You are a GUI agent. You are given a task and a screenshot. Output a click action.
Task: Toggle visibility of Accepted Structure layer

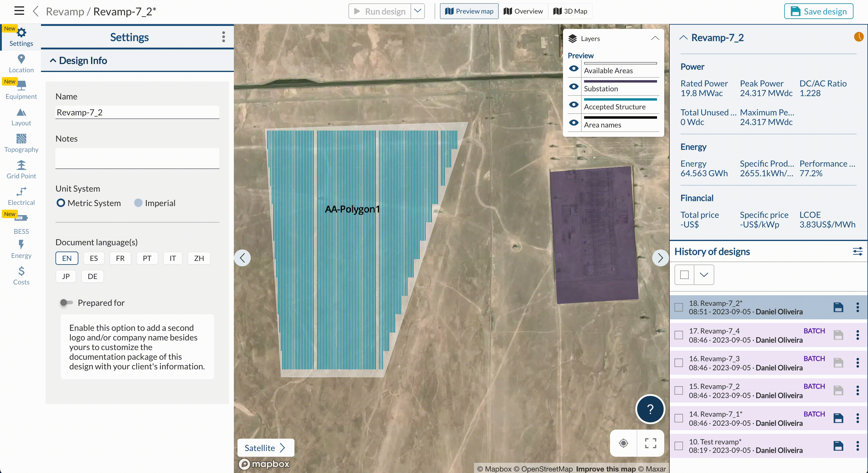574,105
